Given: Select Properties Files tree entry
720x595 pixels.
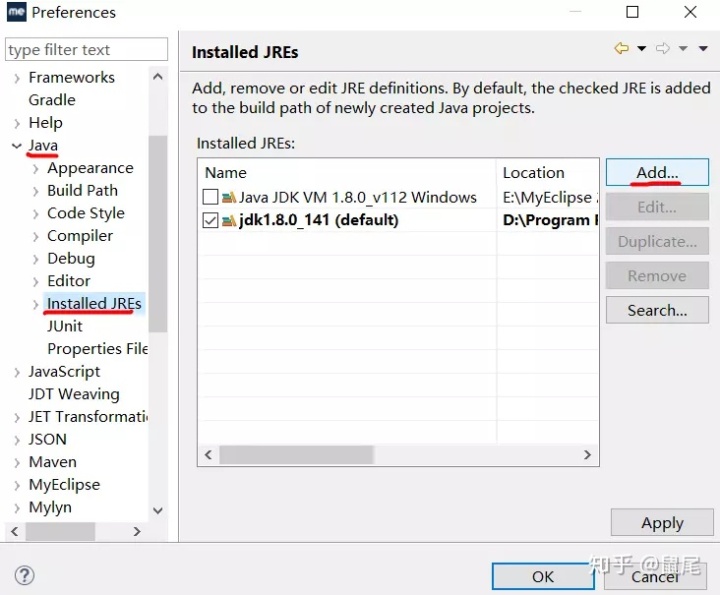Looking at the screenshot, I should (97, 349).
